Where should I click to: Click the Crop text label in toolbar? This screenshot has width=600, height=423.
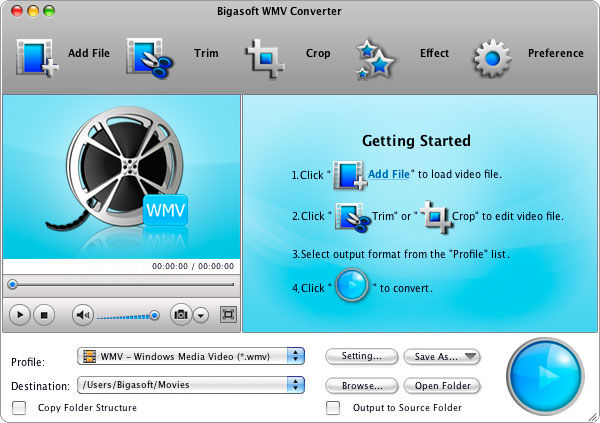[318, 53]
